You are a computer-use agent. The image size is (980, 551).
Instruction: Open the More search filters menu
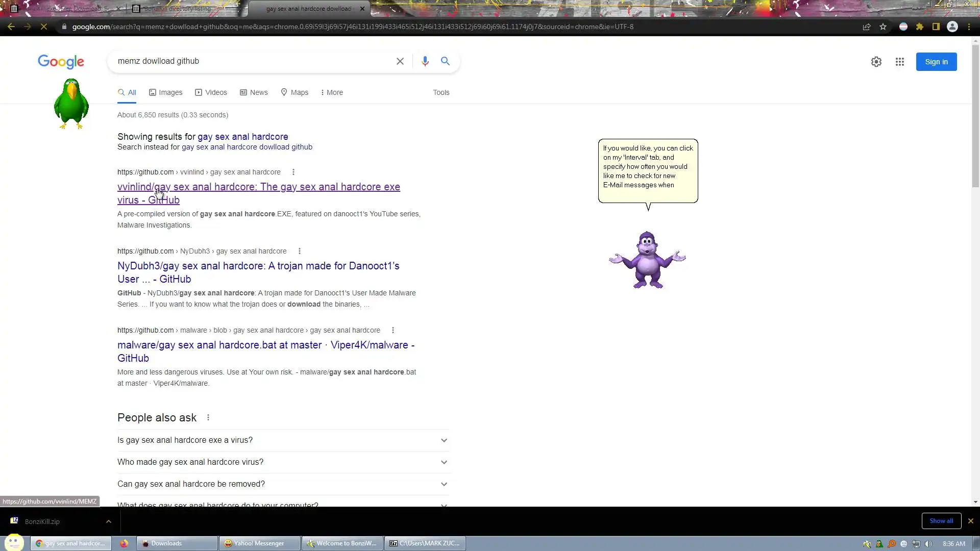tap(332, 92)
